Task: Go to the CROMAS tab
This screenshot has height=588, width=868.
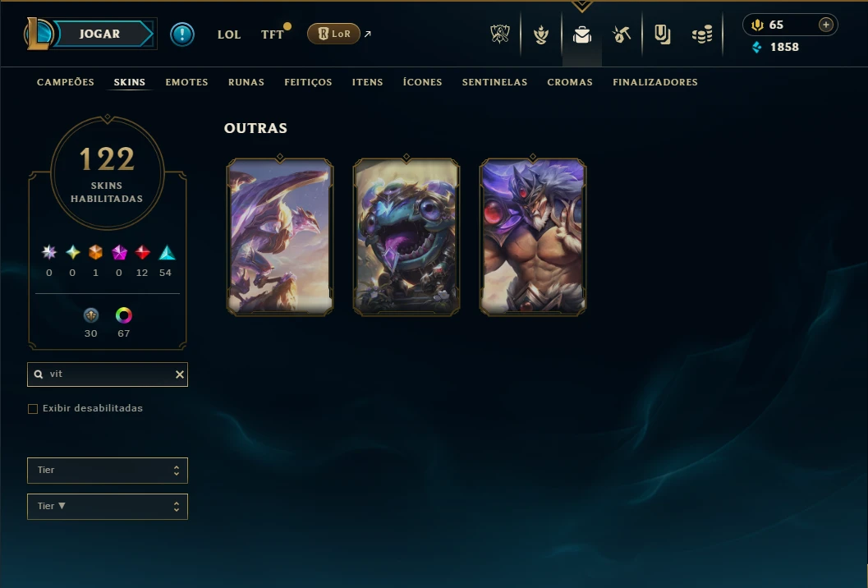Action: click(570, 82)
